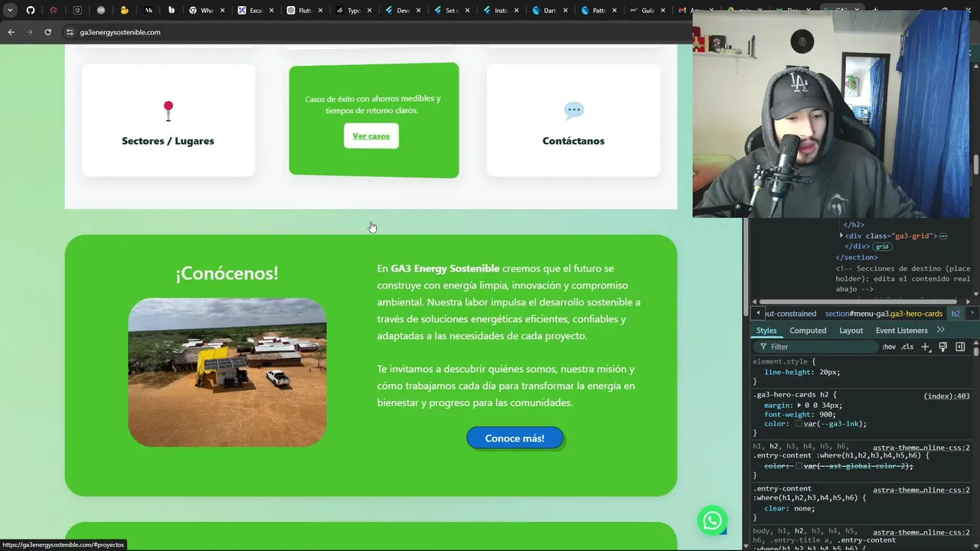
Task: Close the 'Wha' browser tab
Action: point(222,11)
